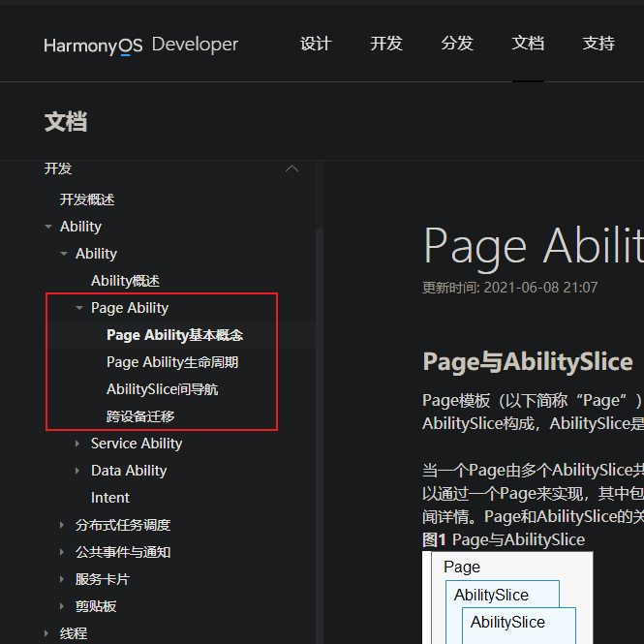The width and height of the screenshot is (644, 644).
Task: Open Page Ability生命周期 entry
Action: (x=172, y=362)
